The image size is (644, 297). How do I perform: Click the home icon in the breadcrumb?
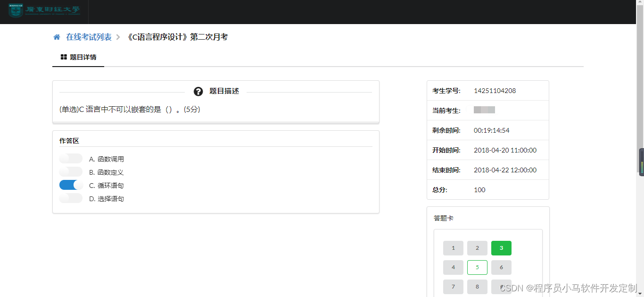(57, 36)
